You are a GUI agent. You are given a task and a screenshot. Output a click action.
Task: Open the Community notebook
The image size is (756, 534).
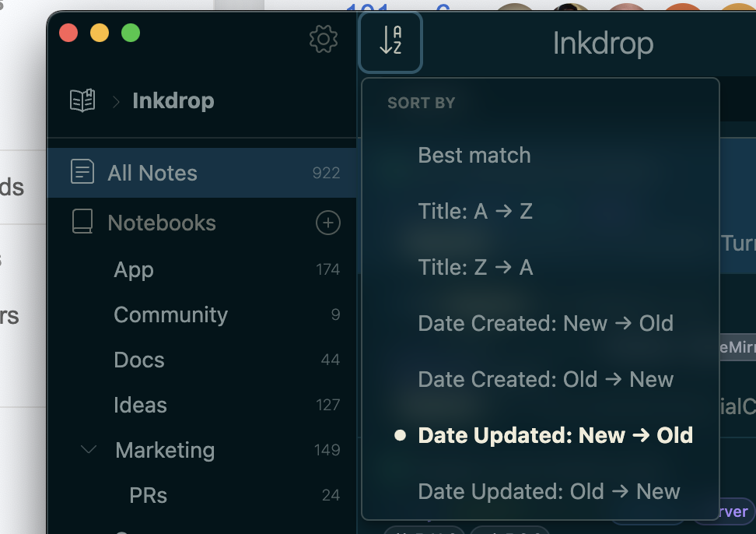[202, 314]
